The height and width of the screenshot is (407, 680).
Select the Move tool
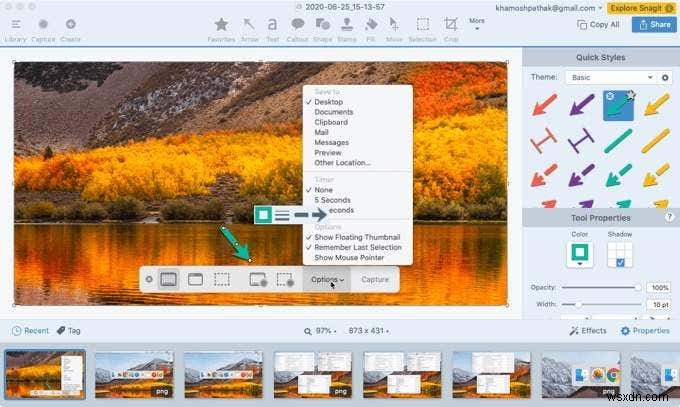coord(394,30)
